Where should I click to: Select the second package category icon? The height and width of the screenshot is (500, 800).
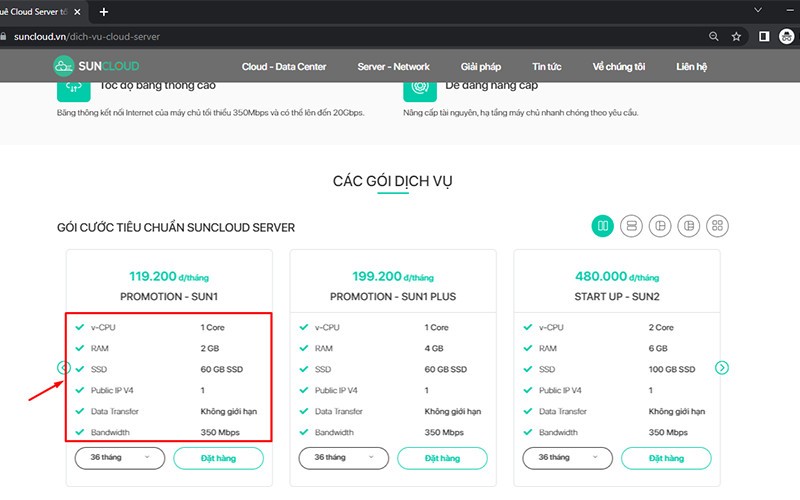pos(631,226)
